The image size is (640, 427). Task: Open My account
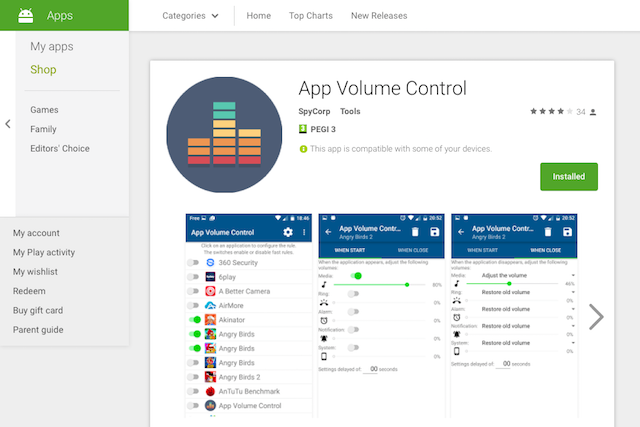click(x=36, y=233)
